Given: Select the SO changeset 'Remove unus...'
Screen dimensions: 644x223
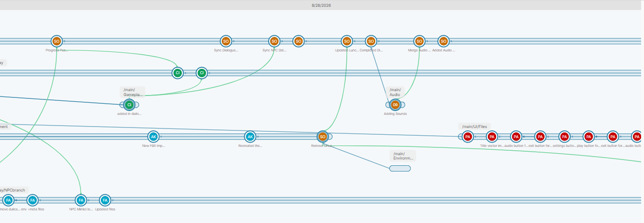Looking at the screenshot, I should tap(322, 137).
